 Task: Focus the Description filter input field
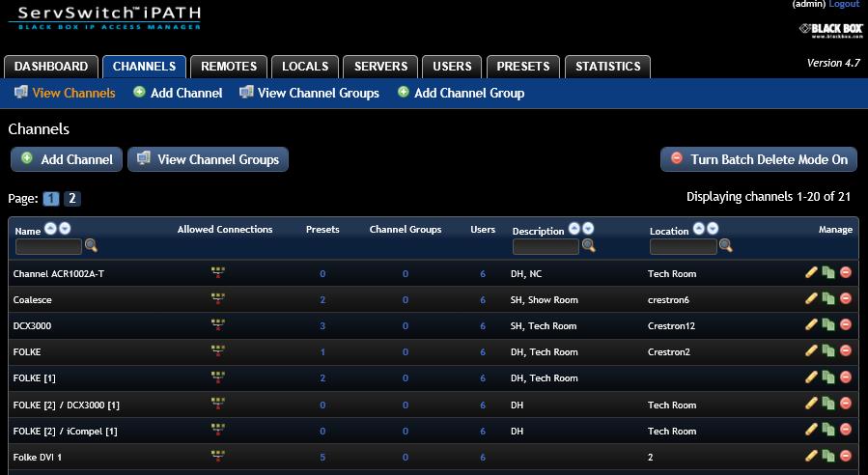[546, 246]
